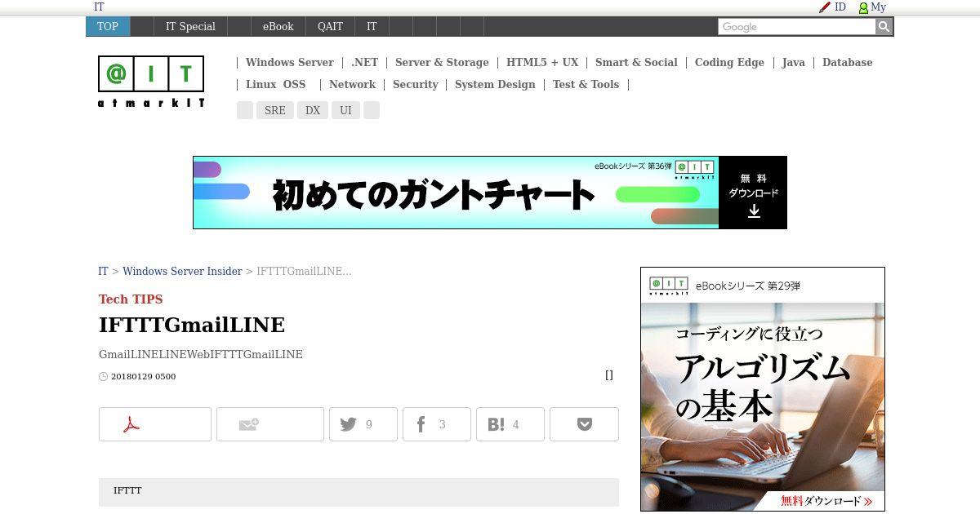Click IT breadcrumb link
Image resolution: width=980 pixels, height=514 pixels.
click(103, 271)
